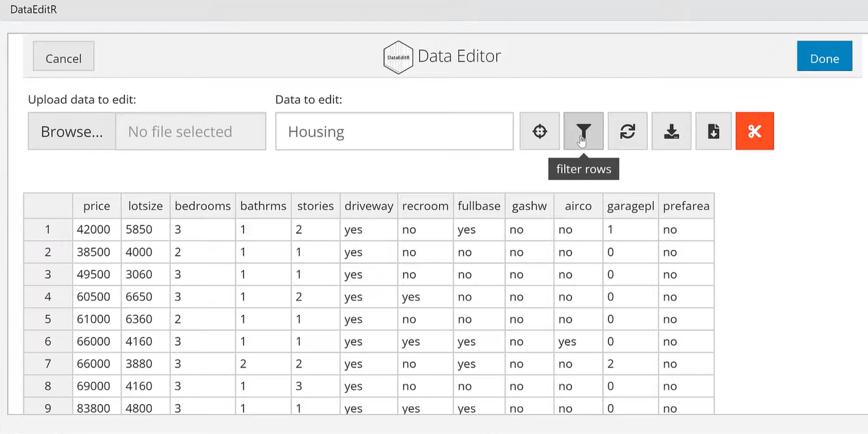Click the filter rows tooltip label
Viewport: 868px width, 434px height.
coord(583,169)
